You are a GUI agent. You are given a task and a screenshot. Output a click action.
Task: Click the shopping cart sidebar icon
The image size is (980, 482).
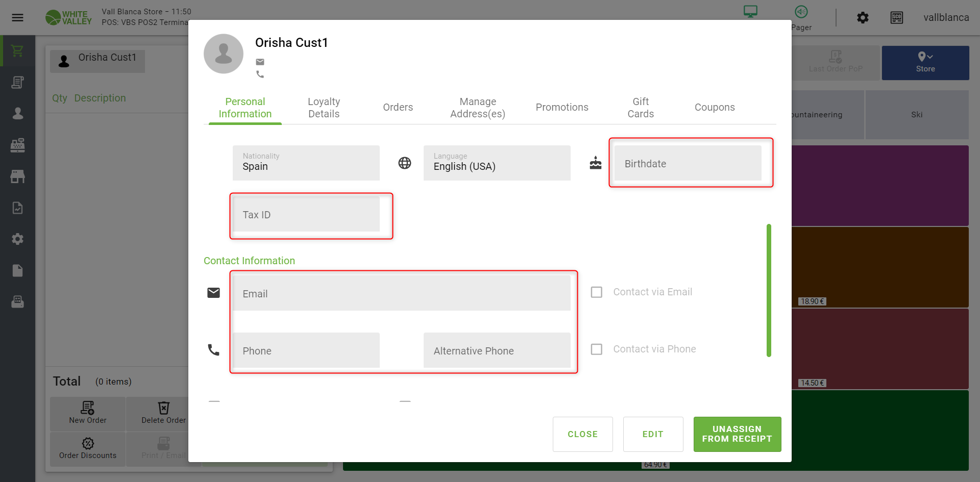(18, 51)
